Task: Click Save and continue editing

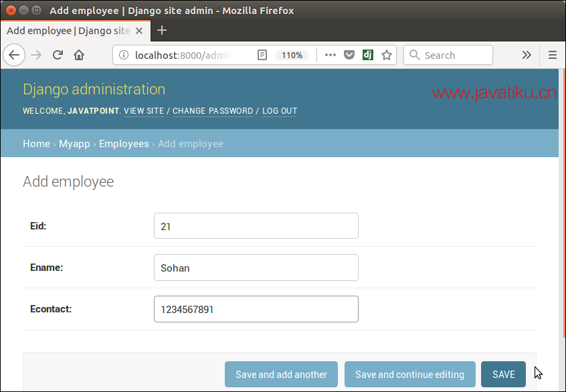Action: point(409,375)
